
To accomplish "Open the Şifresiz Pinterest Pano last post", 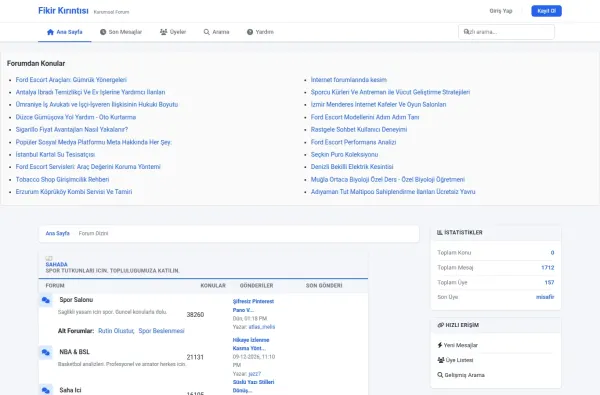I will pyautogui.click(x=253, y=306).
